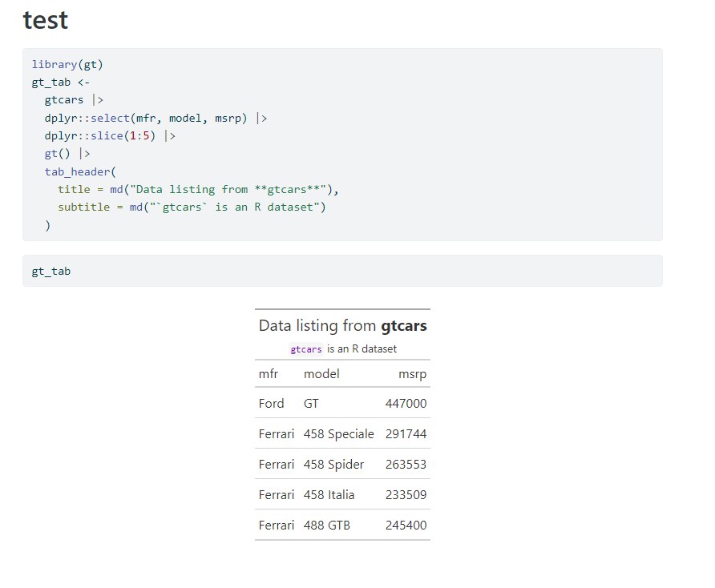The image size is (715, 588).
Task: Click the closing parenthesis line of tab_header
Action: coord(47,226)
